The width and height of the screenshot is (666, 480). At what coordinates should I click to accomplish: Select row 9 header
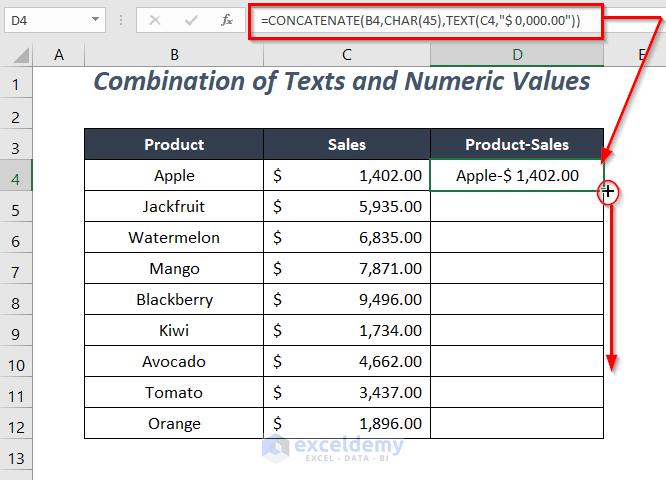[x=16, y=331]
